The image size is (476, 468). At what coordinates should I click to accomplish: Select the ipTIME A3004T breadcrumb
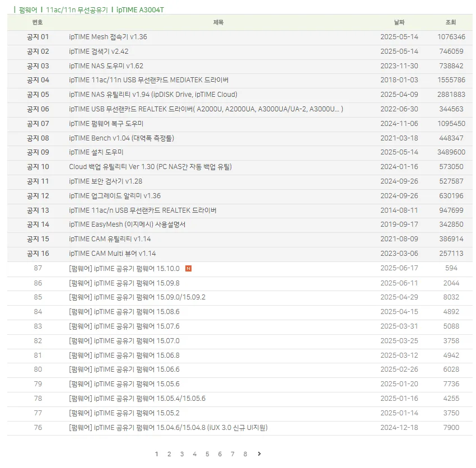(x=140, y=10)
